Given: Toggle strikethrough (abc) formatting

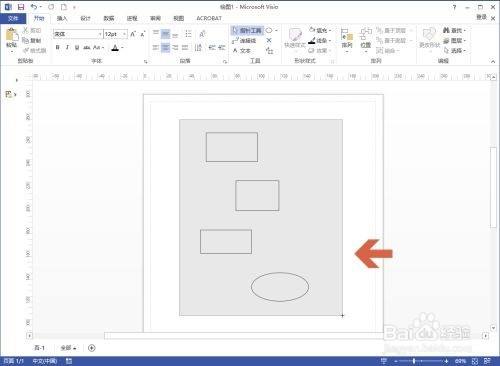Looking at the screenshot, I should point(87,48).
